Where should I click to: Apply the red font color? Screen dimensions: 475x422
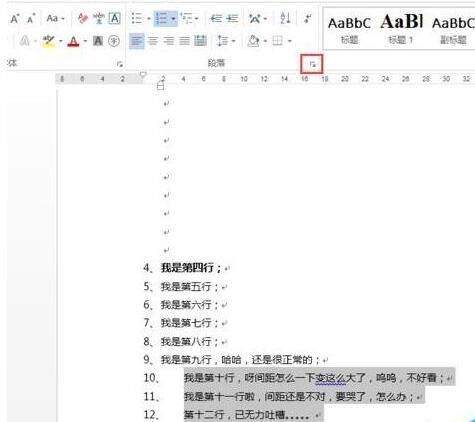point(73,41)
